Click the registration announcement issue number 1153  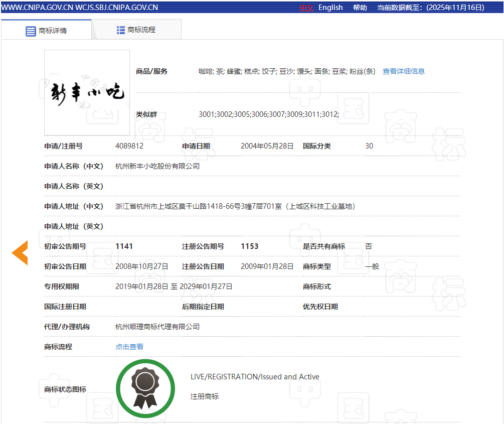pyautogui.click(x=250, y=246)
